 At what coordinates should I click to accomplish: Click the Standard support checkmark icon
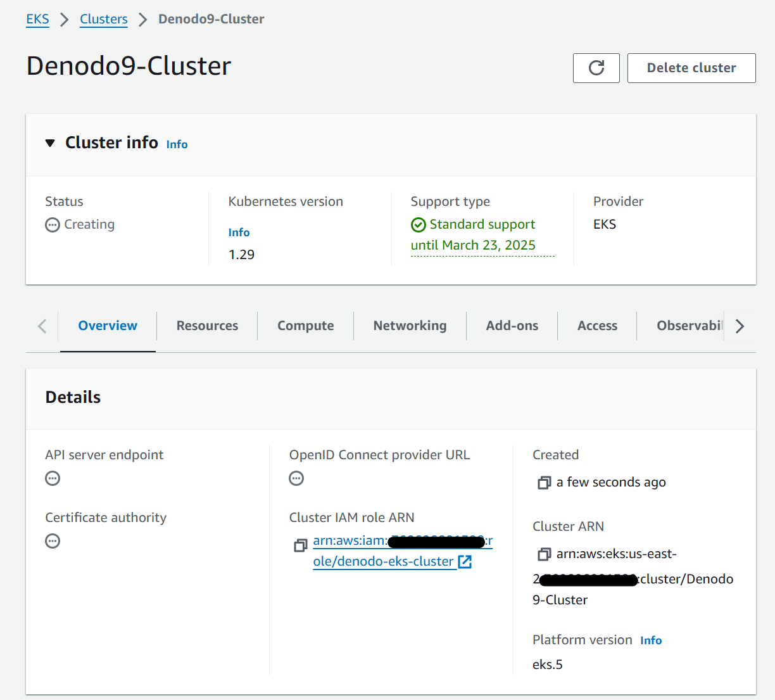[x=419, y=225]
